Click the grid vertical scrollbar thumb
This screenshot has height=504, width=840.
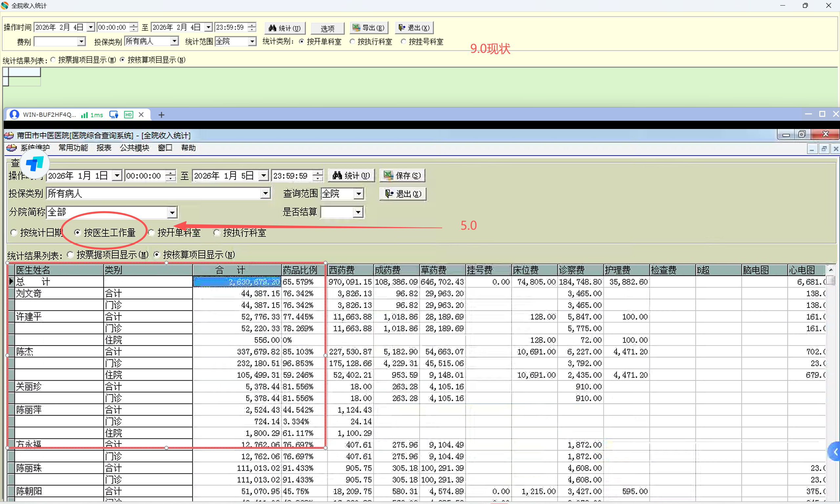click(x=830, y=281)
